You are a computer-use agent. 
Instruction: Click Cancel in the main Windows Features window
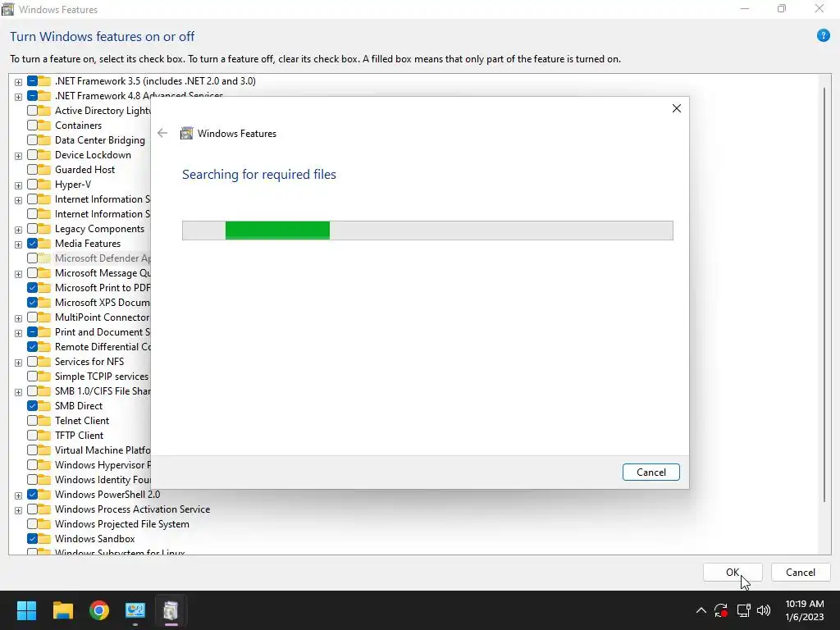point(801,572)
